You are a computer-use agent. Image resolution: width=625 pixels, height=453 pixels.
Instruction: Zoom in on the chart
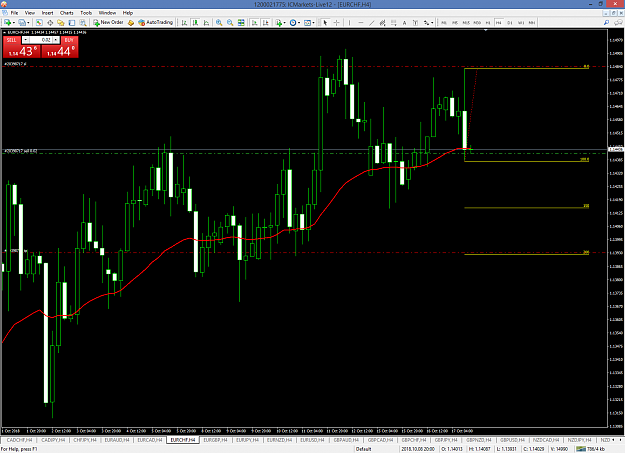click(219, 23)
